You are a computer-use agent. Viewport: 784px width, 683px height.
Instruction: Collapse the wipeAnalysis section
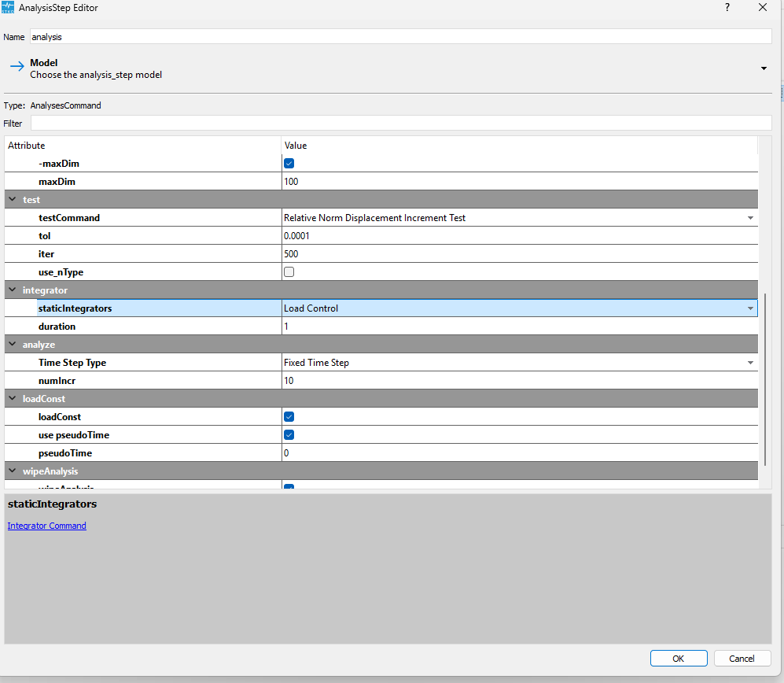[13, 471]
